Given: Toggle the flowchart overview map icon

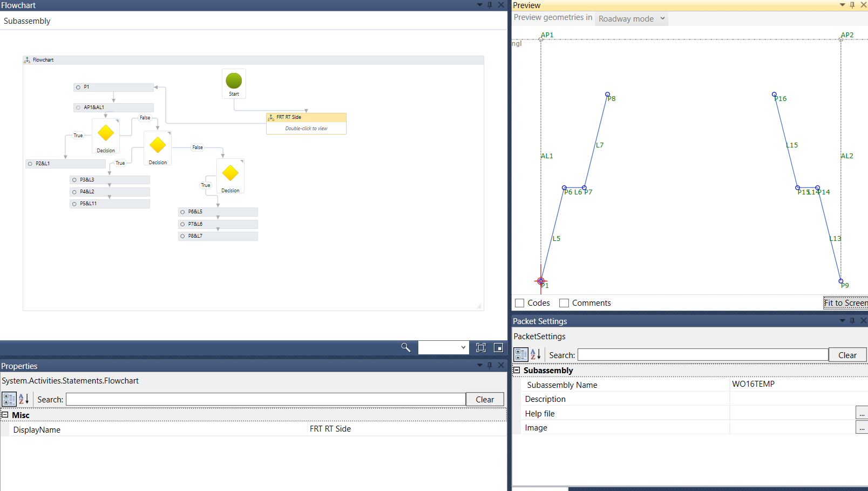Looking at the screenshot, I should [498, 347].
